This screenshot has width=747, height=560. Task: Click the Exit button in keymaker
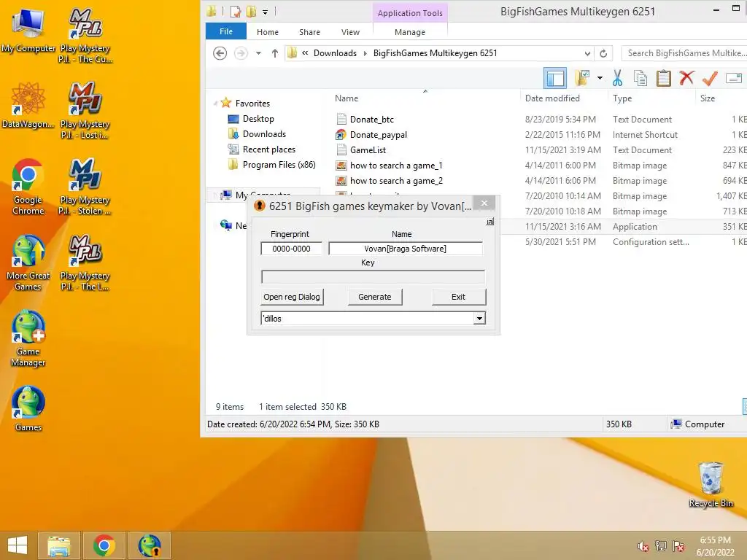tap(458, 297)
